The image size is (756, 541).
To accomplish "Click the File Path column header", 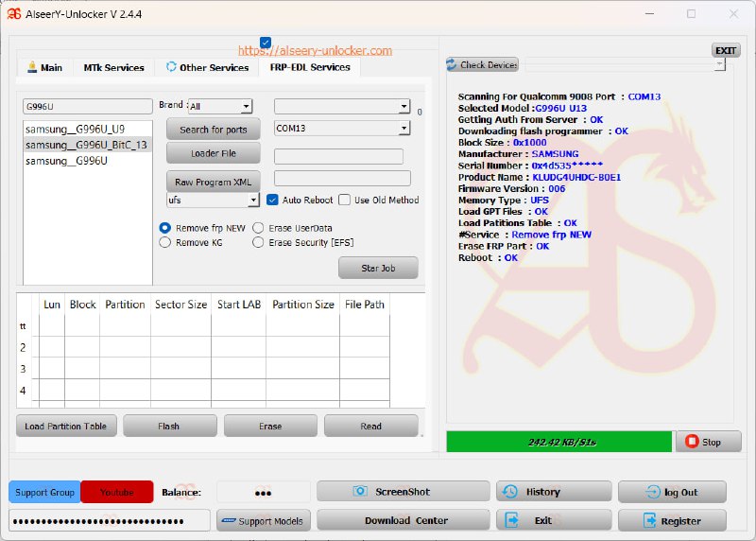I will coord(365,305).
